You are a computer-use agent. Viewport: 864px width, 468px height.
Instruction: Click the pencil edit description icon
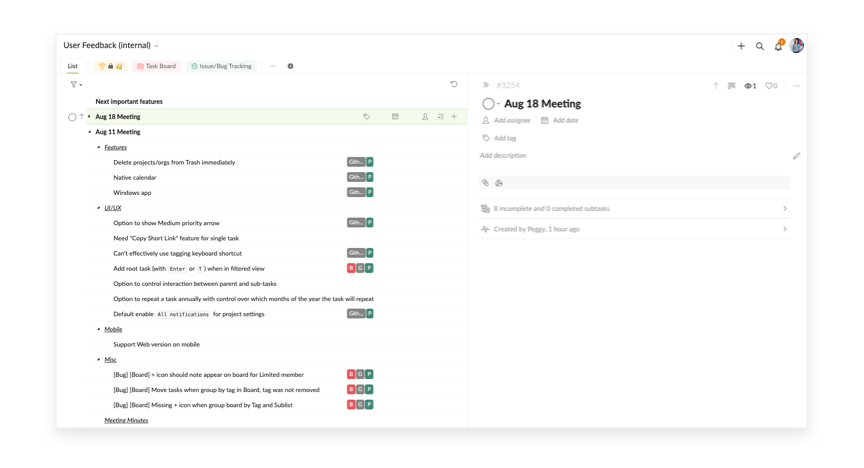tap(796, 156)
